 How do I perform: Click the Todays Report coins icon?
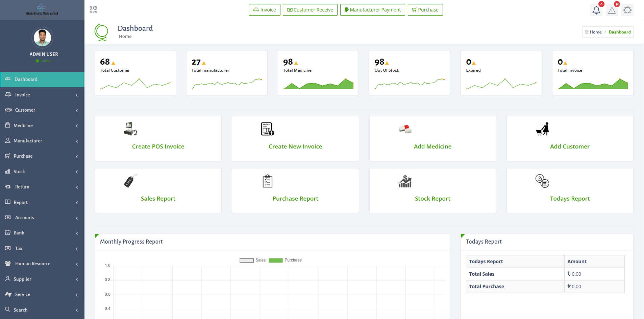point(542,181)
